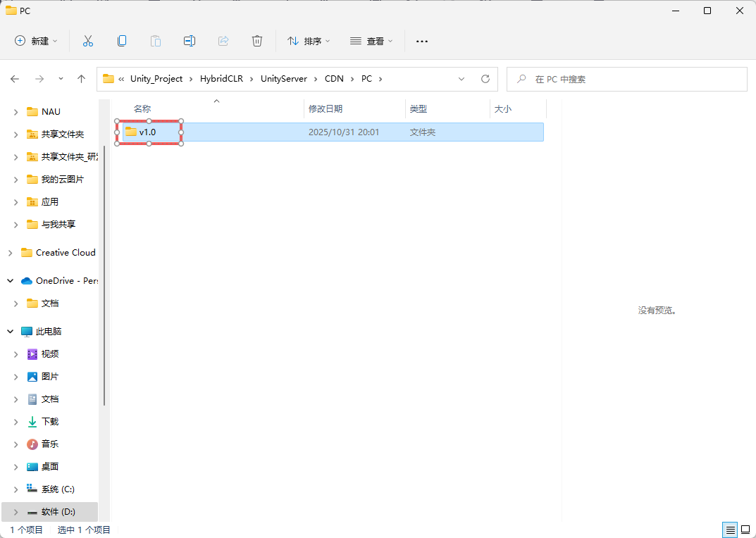Click the Copy icon in toolbar
This screenshot has width=756, height=538.
122,41
